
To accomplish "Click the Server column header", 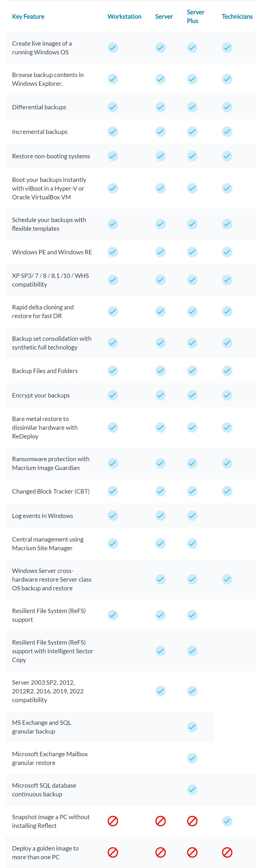I will pos(164,17).
